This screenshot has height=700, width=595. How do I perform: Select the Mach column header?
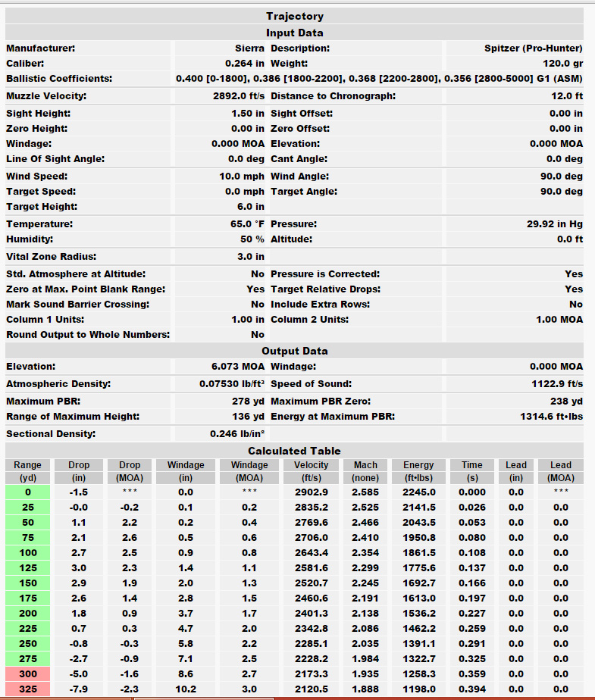tap(365, 471)
